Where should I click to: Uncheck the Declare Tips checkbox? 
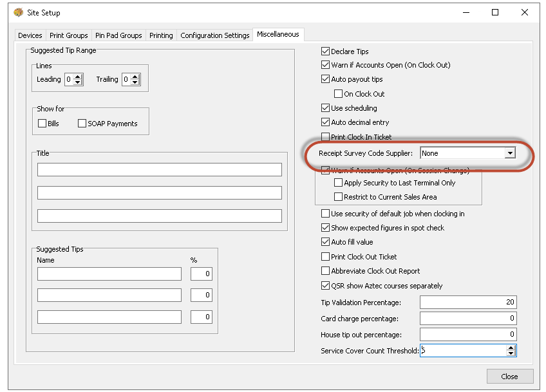tap(325, 51)
